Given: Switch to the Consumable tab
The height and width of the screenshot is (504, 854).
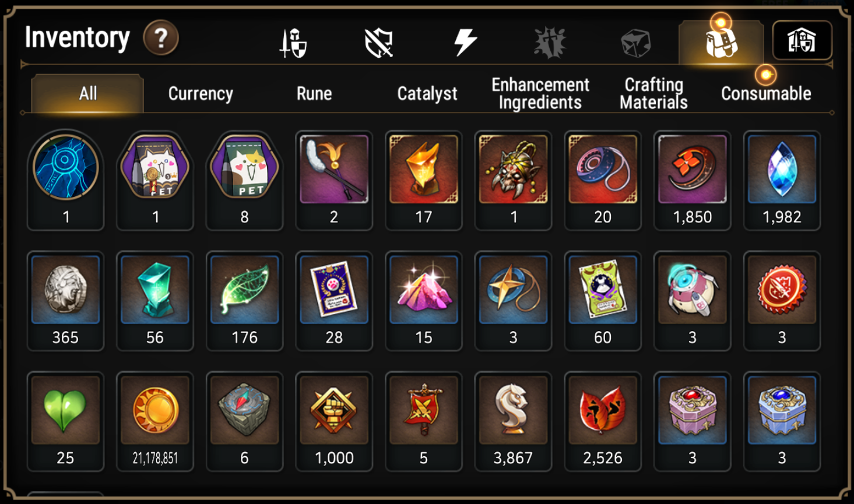Looking at the screenshot, I should pos(766,94).
